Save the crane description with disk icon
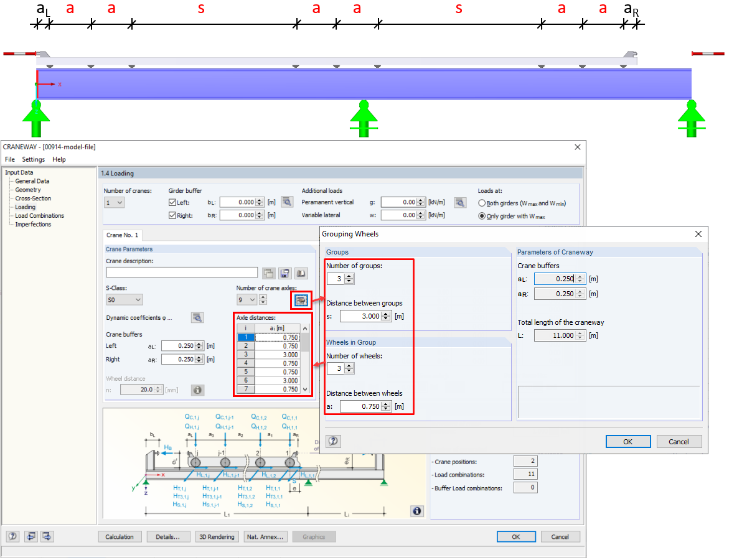The image size is (747, 560). click(285, 273)
